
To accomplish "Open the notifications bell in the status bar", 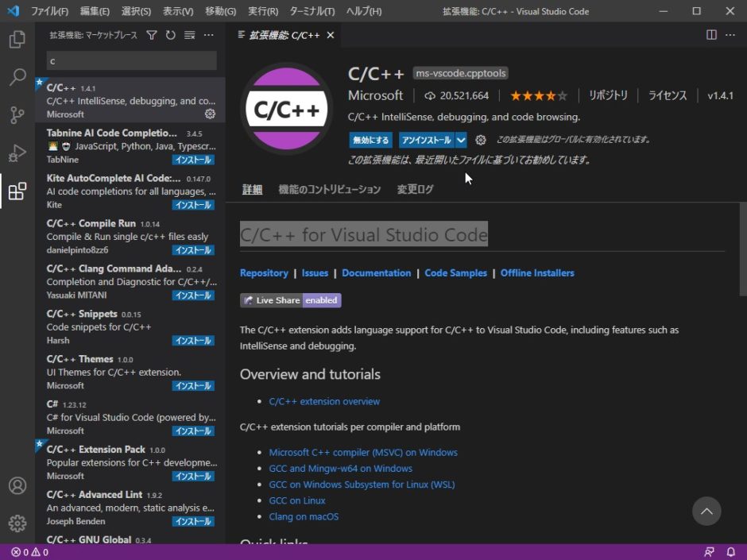I will tap(730, 551).
